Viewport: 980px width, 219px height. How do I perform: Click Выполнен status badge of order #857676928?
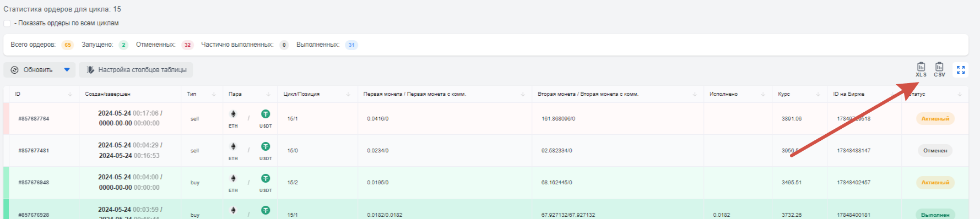pos(935,215)
